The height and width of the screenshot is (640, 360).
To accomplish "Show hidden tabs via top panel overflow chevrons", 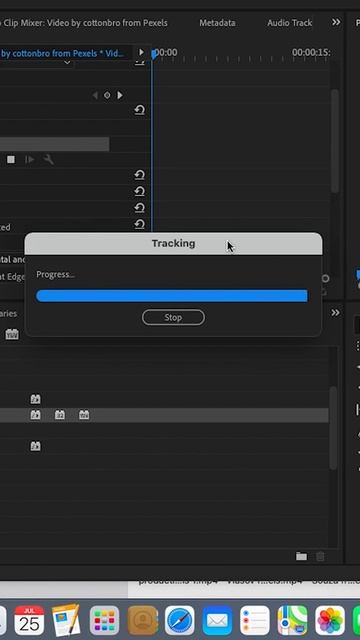I will click(336, 22).
